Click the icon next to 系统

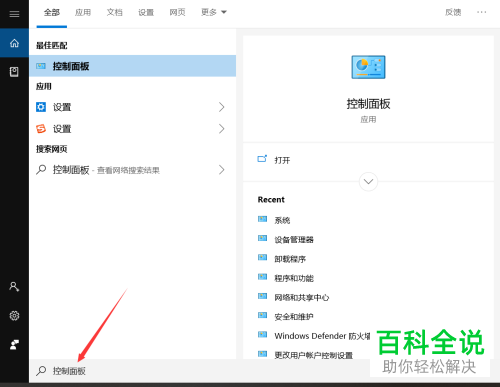(263, 219)
